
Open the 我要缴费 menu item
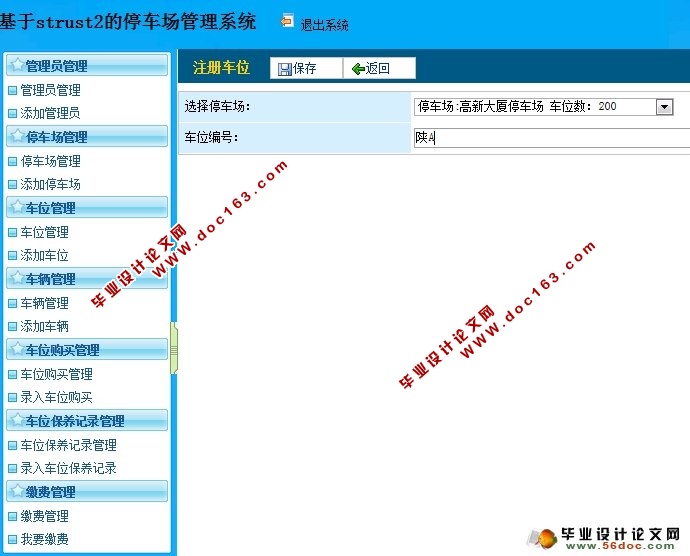pos(44,539)
